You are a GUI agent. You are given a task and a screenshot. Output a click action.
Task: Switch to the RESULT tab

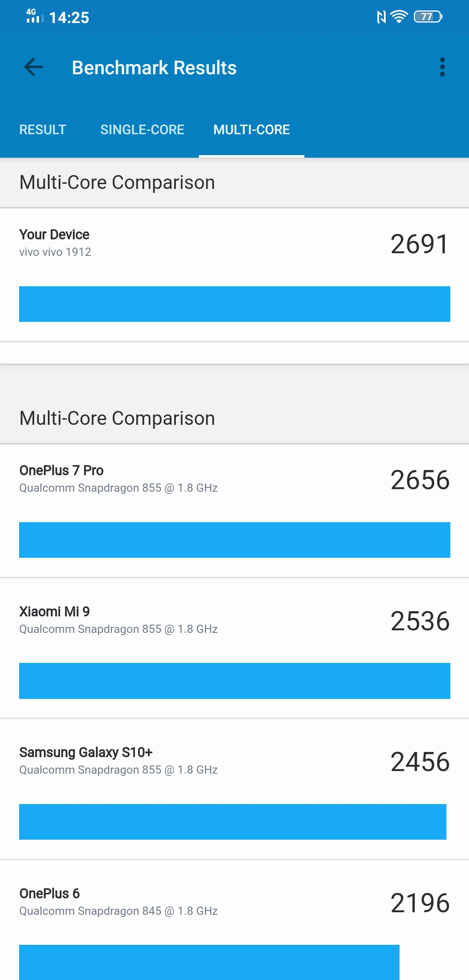click(43, 129)
